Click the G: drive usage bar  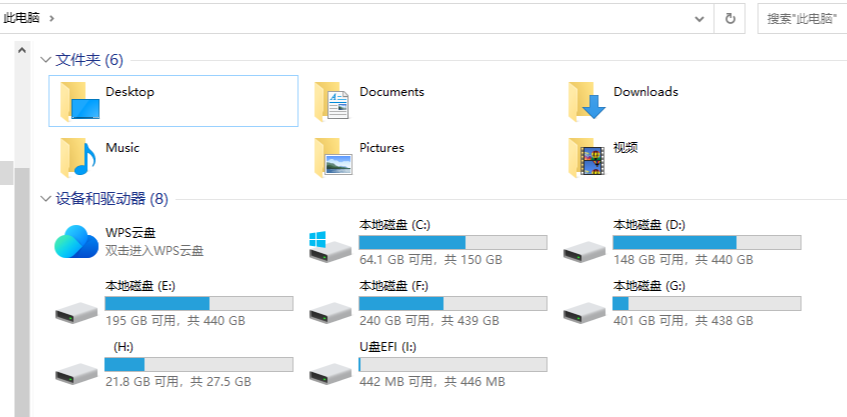[x=707, y=303]
